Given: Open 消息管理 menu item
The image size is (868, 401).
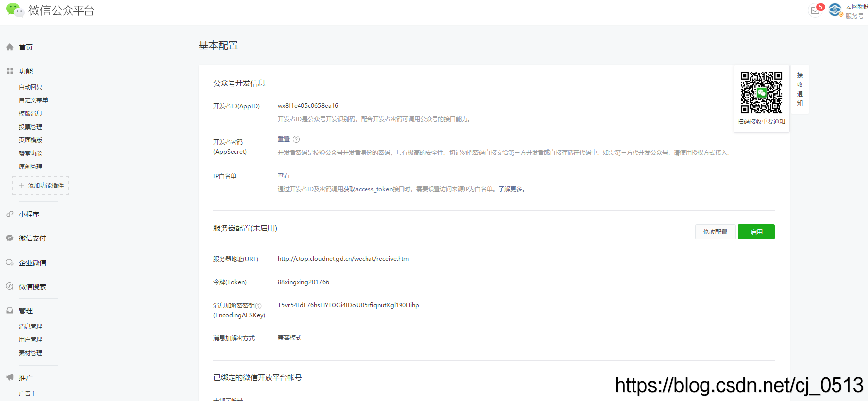Looking at the screenshot, I should click(31, 326).
